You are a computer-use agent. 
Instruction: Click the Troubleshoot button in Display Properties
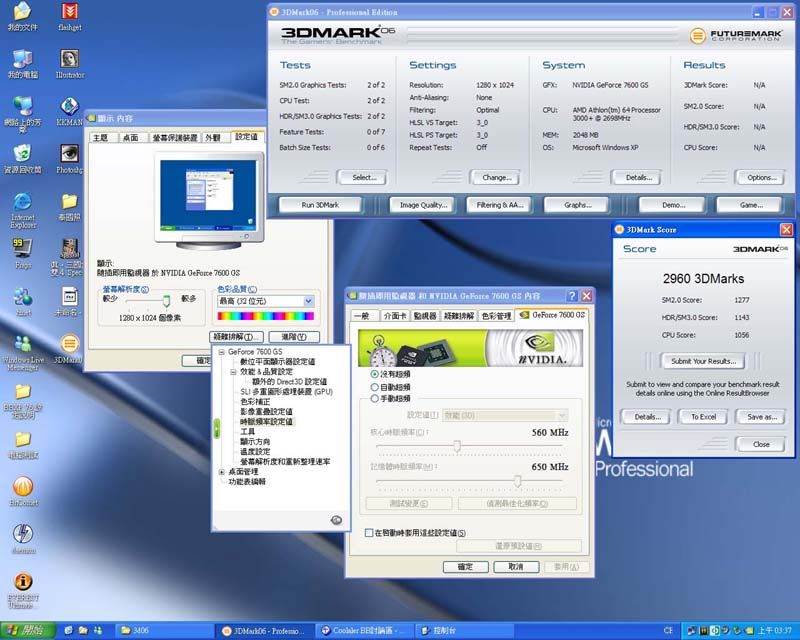[x=236, y=337]
